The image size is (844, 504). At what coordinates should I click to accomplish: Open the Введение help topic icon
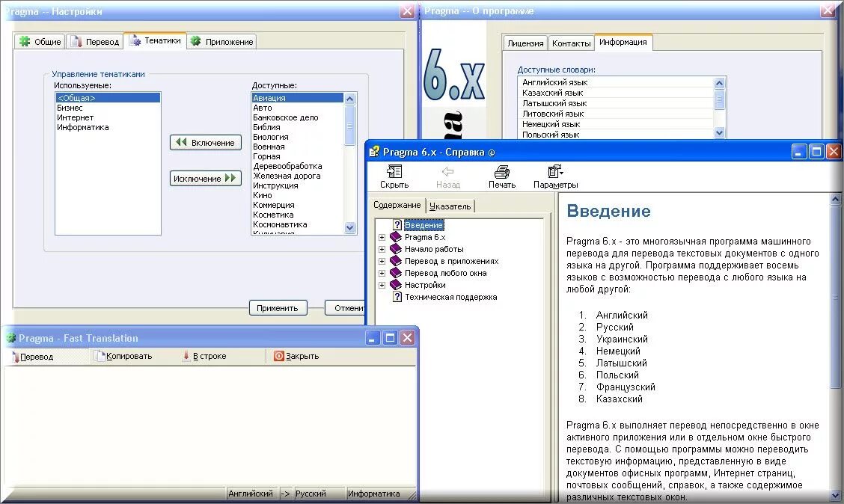tap(397, 225)
